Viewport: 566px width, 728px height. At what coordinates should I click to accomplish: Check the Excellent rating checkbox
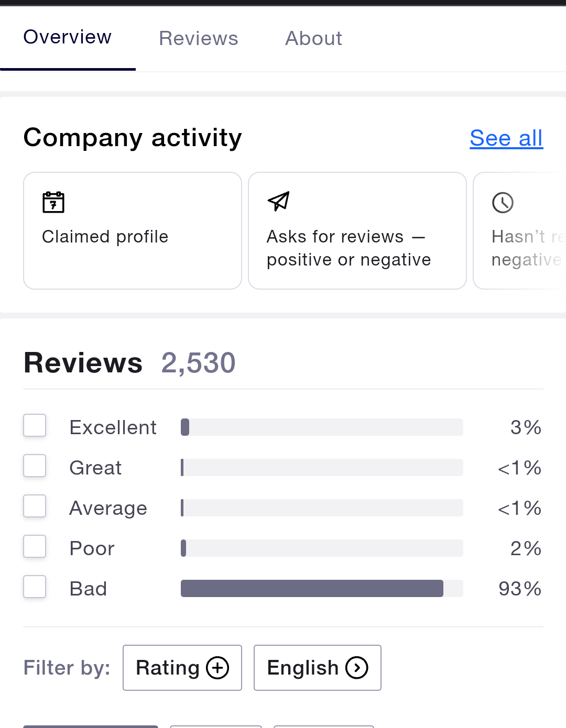[35, 425]
